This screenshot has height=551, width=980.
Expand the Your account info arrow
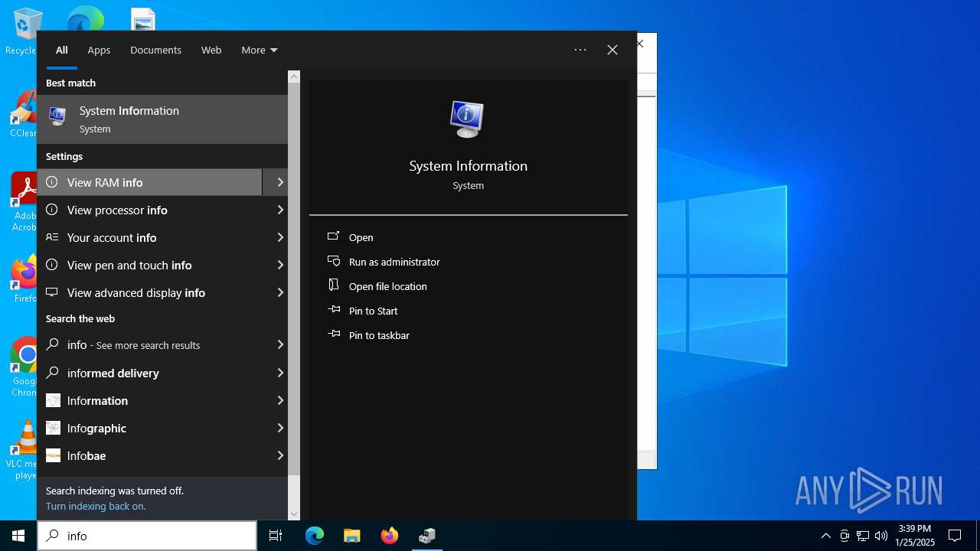pyautogui.click(x=280, y=237)
